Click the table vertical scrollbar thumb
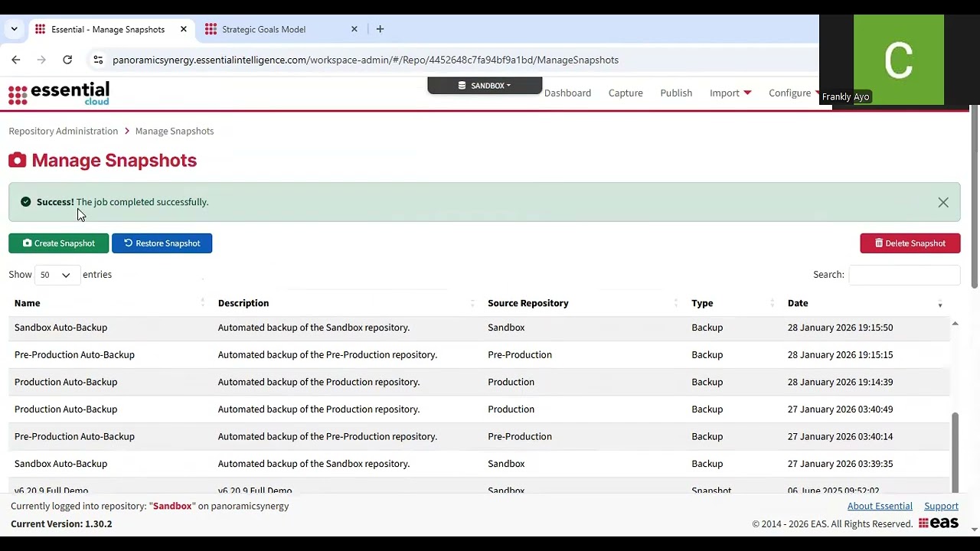980x551 pixels. 955,452
